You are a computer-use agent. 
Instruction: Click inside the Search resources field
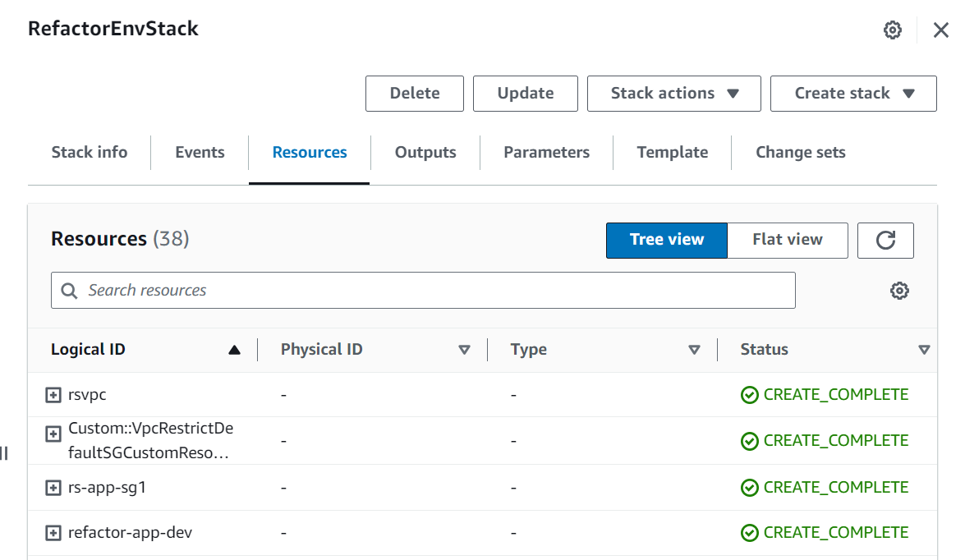coord(329,290)
